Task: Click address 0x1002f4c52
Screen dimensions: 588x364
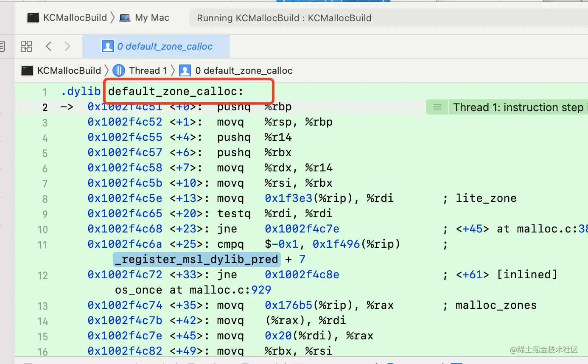Action: coord(125,122)
